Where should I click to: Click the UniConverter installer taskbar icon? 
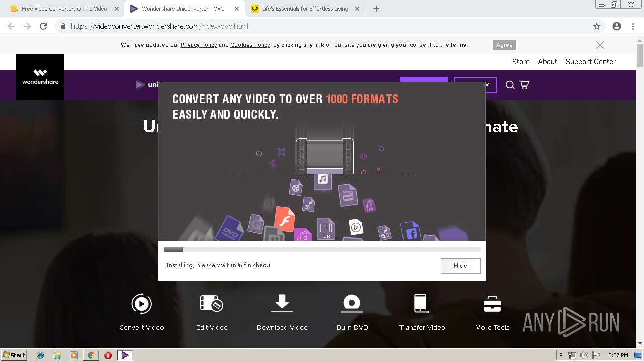point(125,355)
